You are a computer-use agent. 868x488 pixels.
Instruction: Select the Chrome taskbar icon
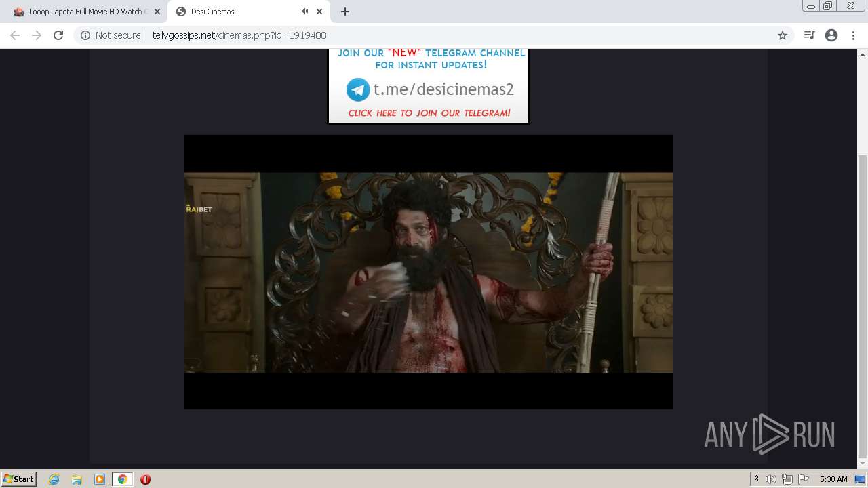[x=123, y=479]
